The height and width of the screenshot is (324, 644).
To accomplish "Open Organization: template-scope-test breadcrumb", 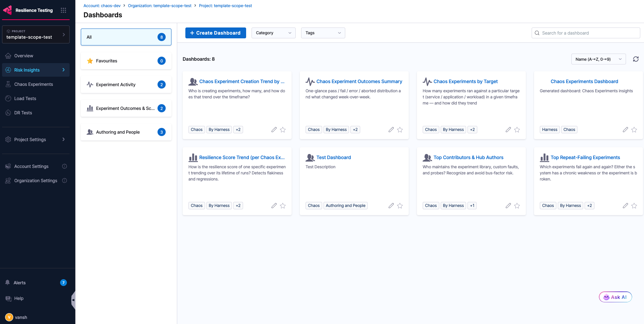I will click(x=160, y=6).
